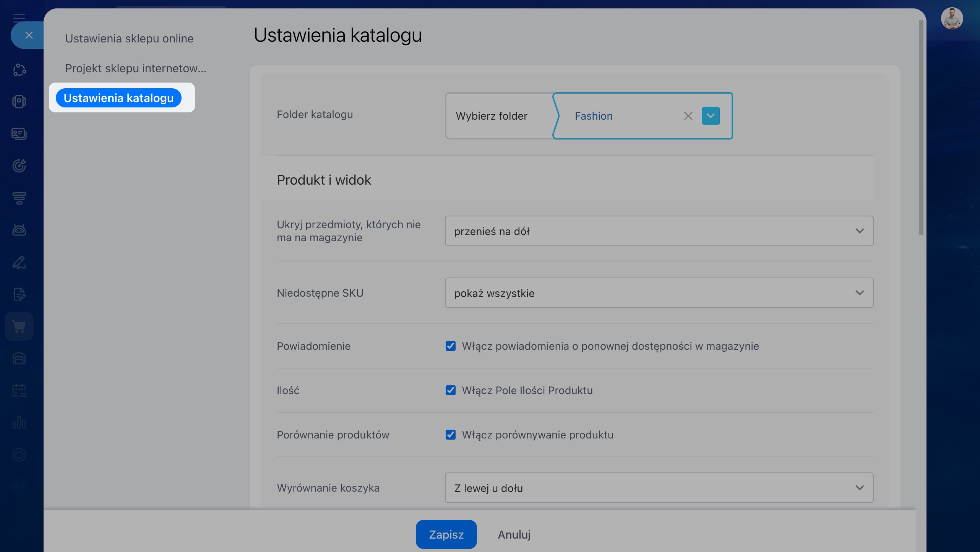Open the 'przenieś na dół' dropdown

659,231
